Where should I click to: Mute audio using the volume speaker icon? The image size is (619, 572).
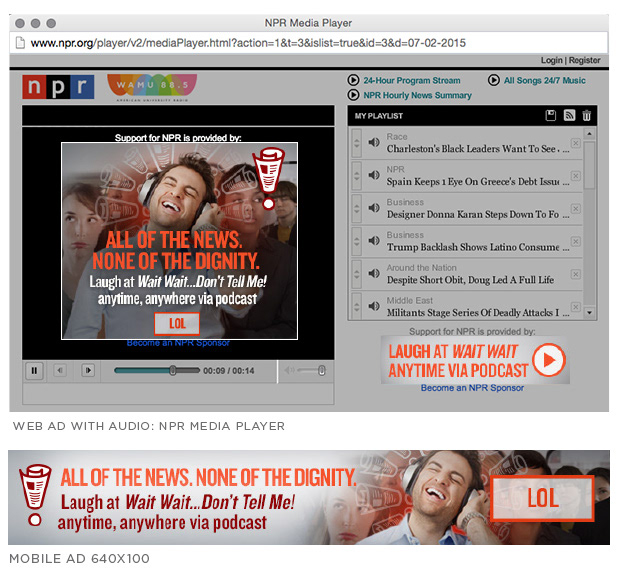[289, 370]
